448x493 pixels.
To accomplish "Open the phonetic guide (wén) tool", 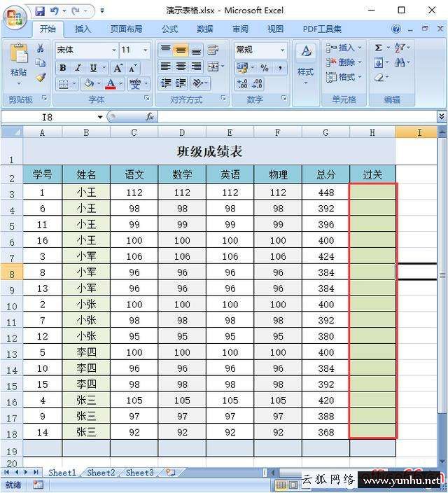I will tap(135, 83).
